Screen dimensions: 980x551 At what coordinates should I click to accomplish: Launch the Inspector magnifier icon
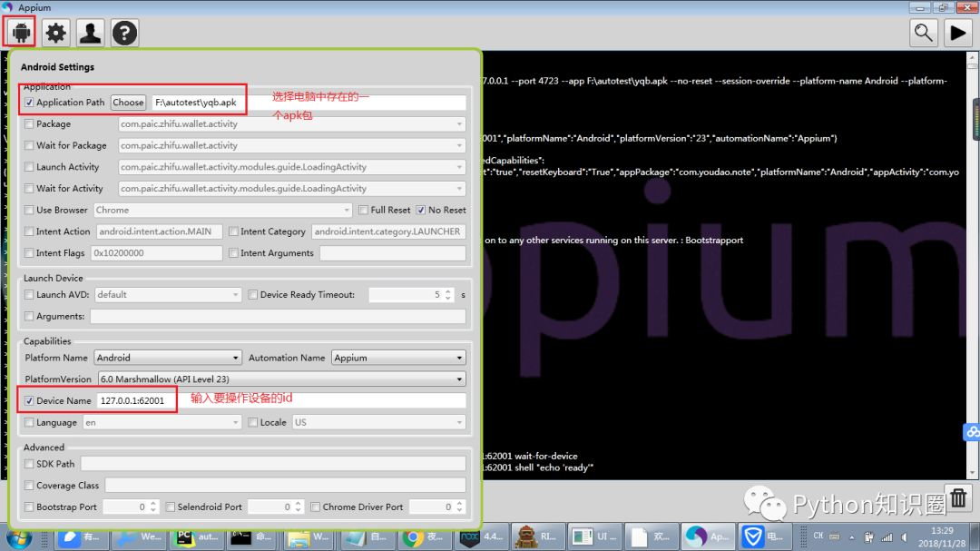coord(923,33)
